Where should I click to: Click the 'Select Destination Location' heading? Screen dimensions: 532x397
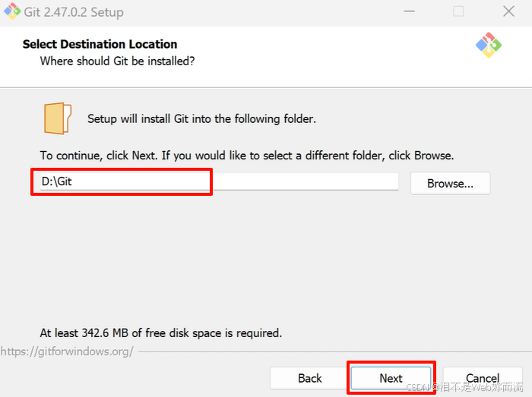[x=100, y=44]
